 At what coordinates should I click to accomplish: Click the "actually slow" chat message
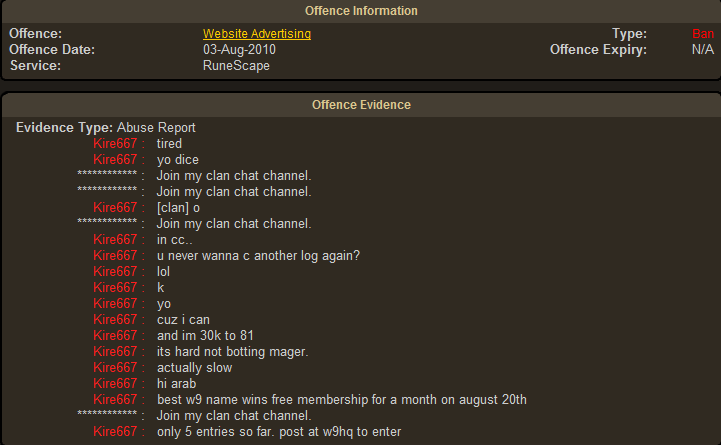(x=195, y=368)
